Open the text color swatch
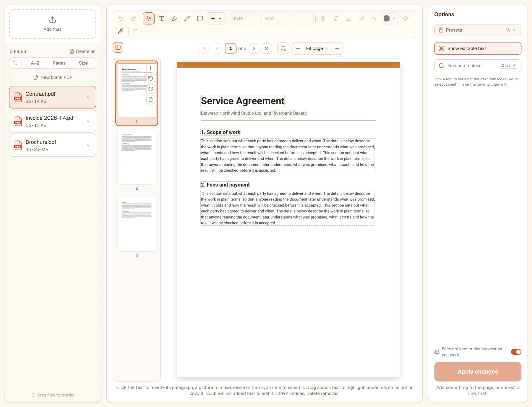The image size is (532, 407). coord(390,18)
